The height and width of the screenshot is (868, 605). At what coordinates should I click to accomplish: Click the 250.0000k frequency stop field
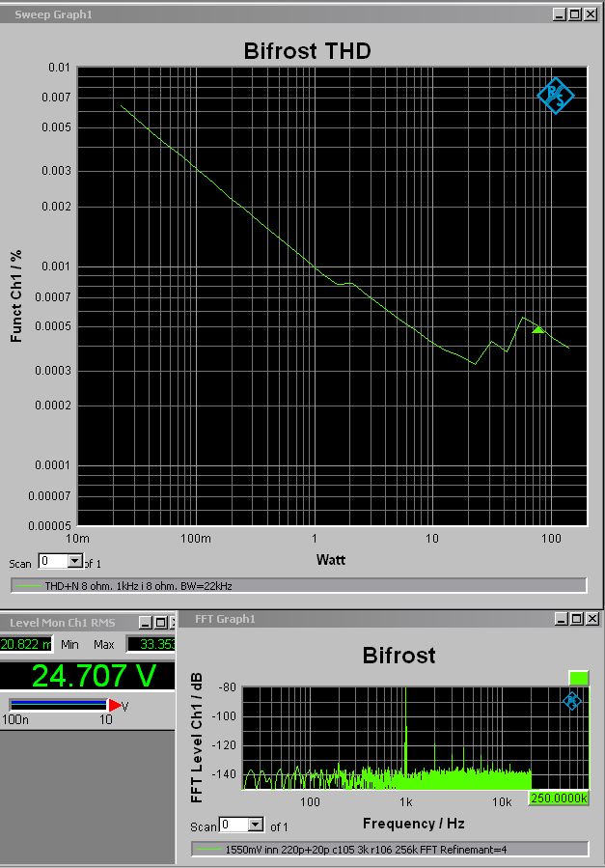(x=559, y=798)
